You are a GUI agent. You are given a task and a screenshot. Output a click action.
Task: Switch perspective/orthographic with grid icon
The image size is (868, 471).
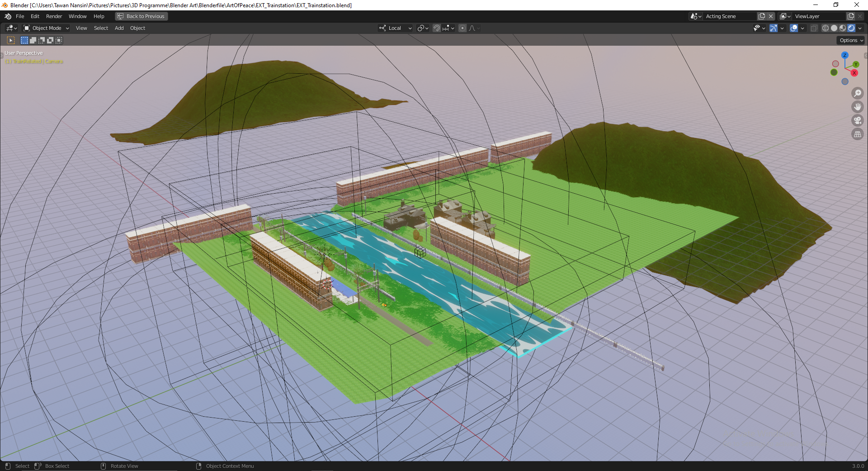(857, 134)
